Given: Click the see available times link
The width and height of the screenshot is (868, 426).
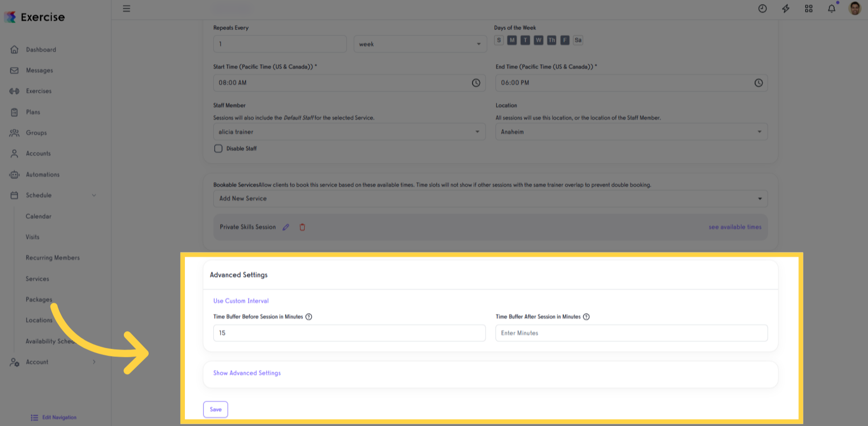Looking at the screenshot, I should click(x=735, y=227).
